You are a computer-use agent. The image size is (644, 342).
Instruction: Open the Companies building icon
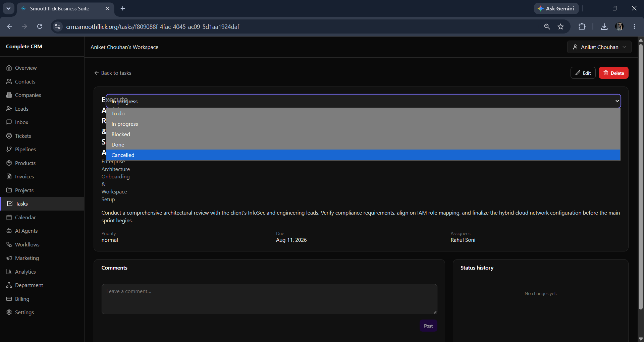coord(9,95)
